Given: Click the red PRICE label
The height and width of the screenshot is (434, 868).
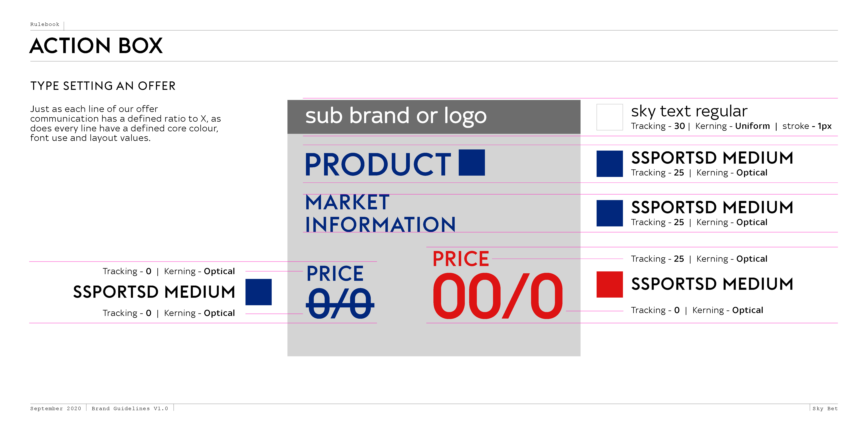Looking at the screenshot, I should tap(460, 259).
